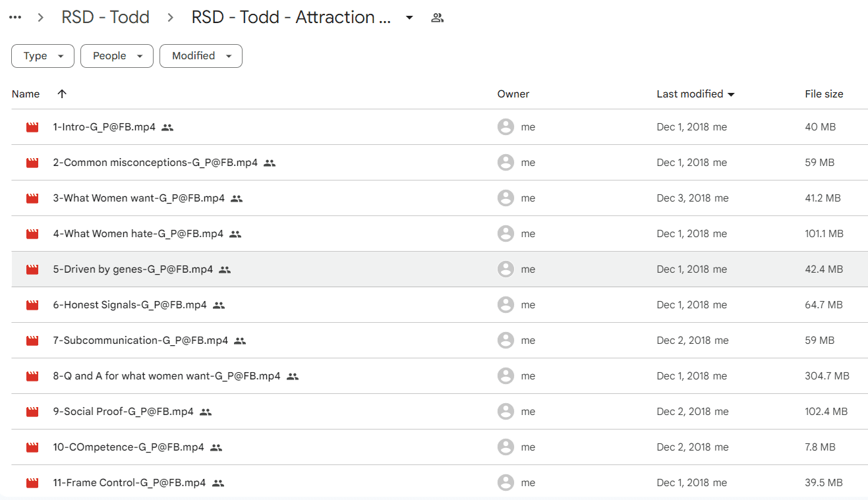Viewport: 868px width, 500px height.
Task: Open the People filter dropdown
Action: pos(117,56)
